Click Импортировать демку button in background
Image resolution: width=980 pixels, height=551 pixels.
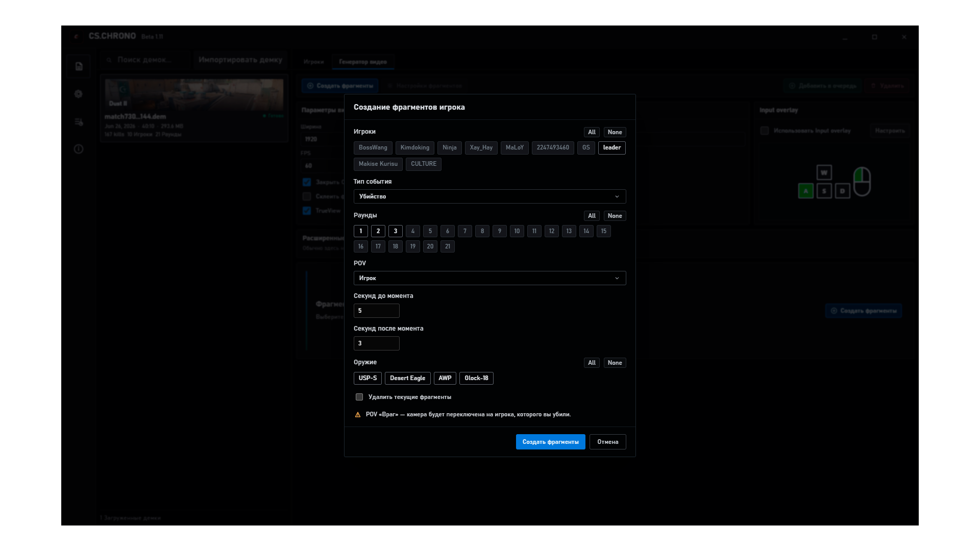coord(240,60)
